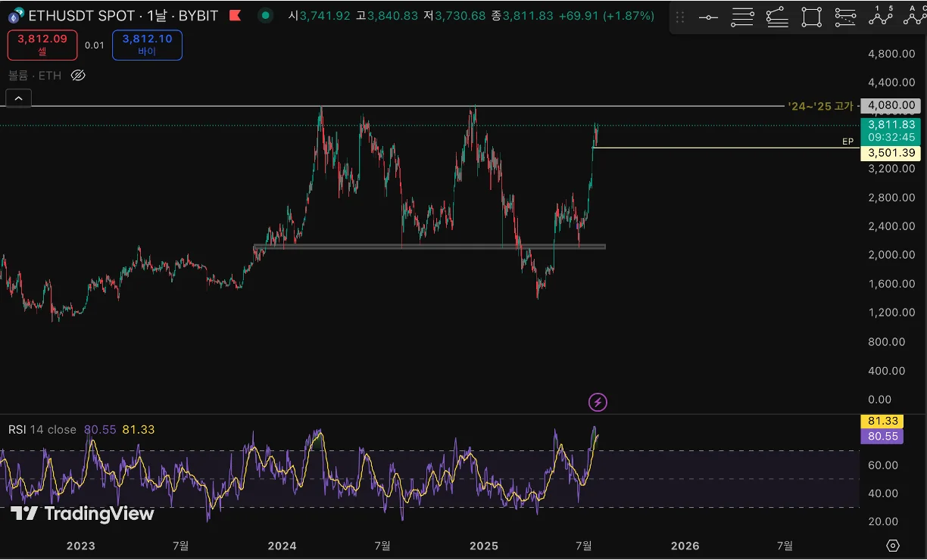
Task: Collapse the indicator legend with chevron button
Action: [x=18, y=98]
